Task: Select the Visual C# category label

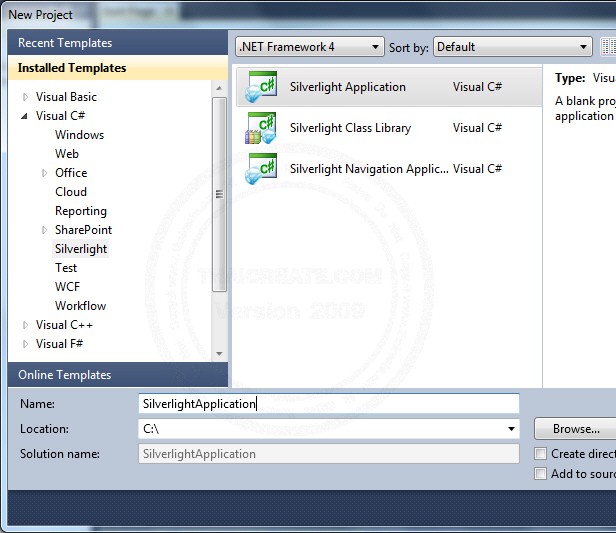Action: click(60, 116)
